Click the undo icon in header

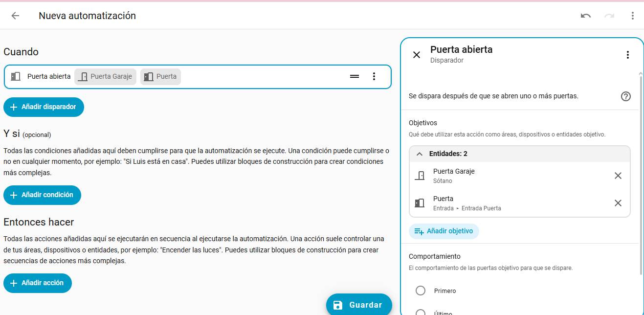[x=585, y=16]
